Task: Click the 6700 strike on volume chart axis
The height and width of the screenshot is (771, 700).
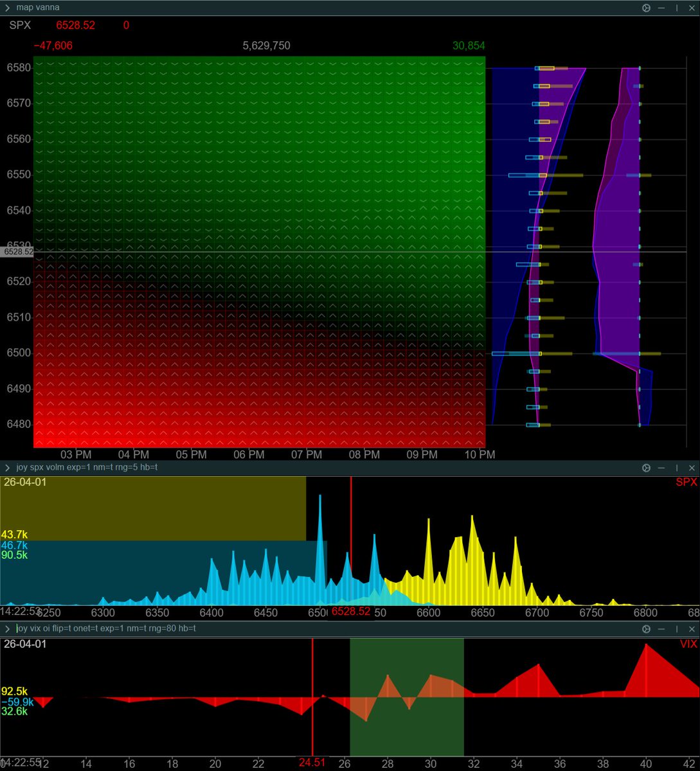Action: point(537,613)
